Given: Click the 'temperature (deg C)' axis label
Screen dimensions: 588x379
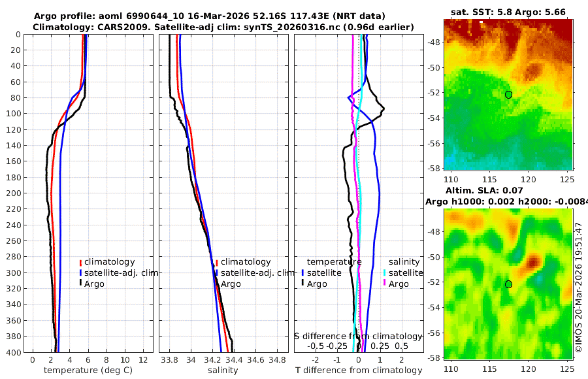Looking at the screenshot, I should click(88, 371).
